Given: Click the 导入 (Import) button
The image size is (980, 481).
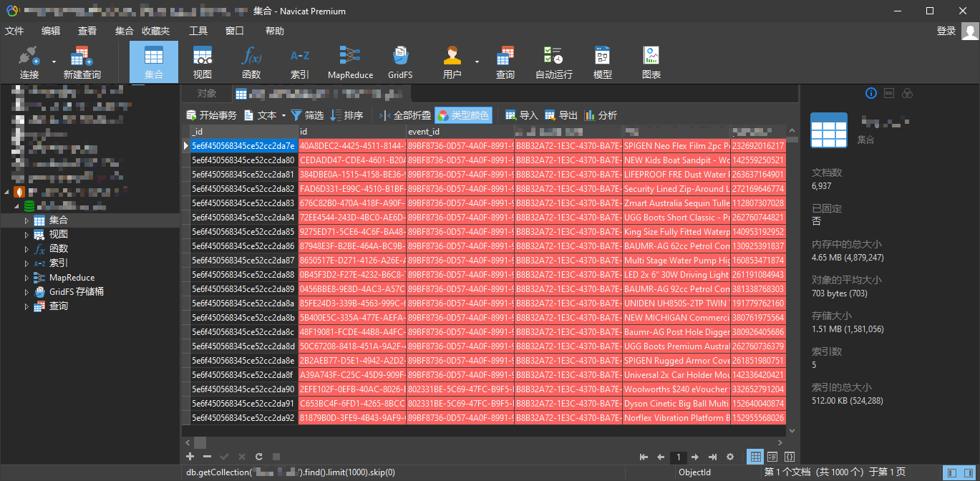Looking at the screenshot, I should [521, 115].
